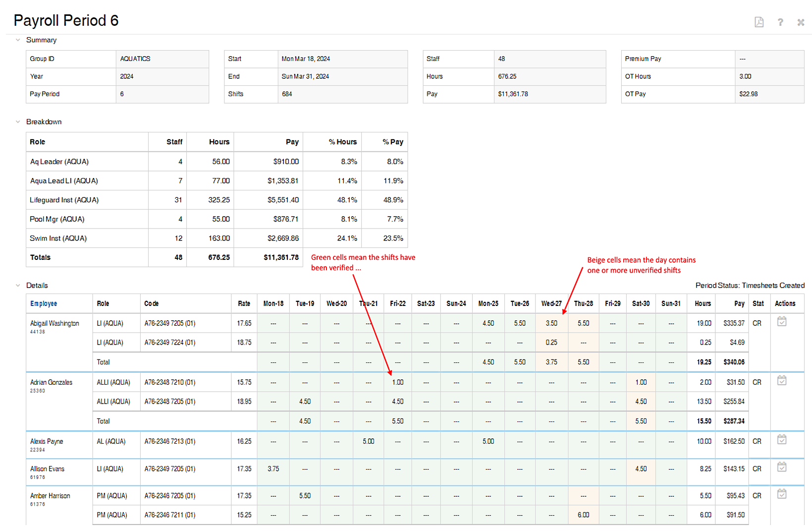This screenshot has height=531, width=812.
Task: Select Alexis Payne's 5.00 Thu-21 cell
Action: click(368, 441)
